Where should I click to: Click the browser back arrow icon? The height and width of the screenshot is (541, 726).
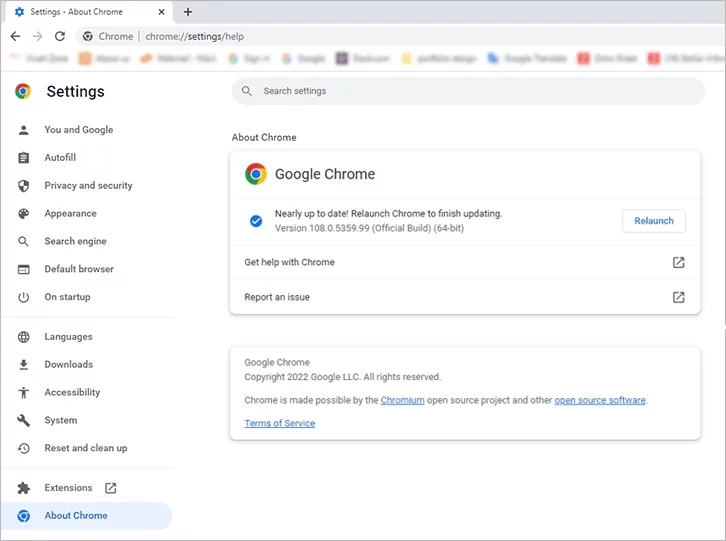(x=15, y=36)
